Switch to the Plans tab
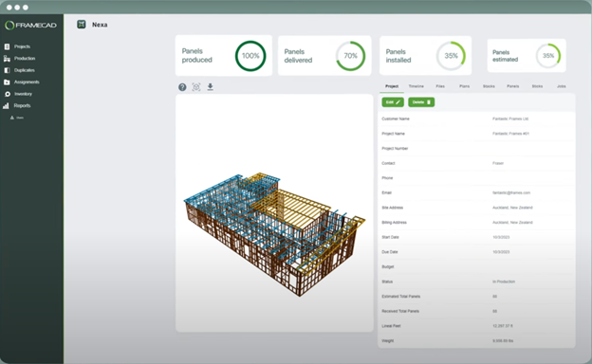 [464, 86]
